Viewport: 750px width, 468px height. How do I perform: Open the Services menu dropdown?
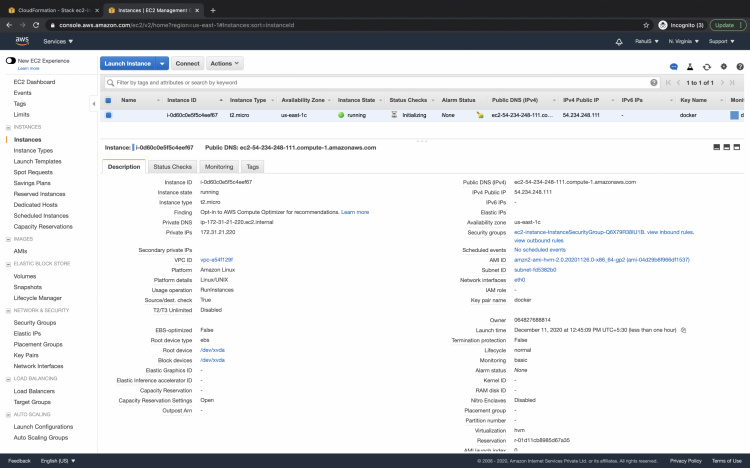(x=58, y=41)
